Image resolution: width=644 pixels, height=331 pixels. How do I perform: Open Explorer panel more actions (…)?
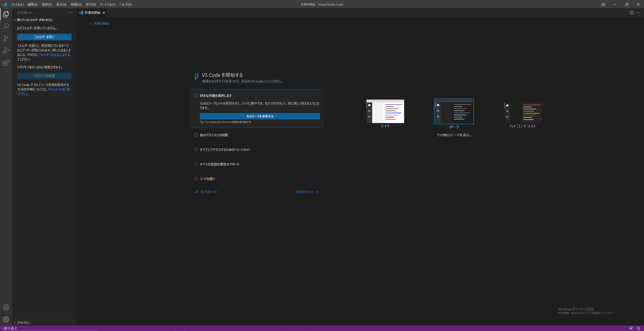pos(71,13)
